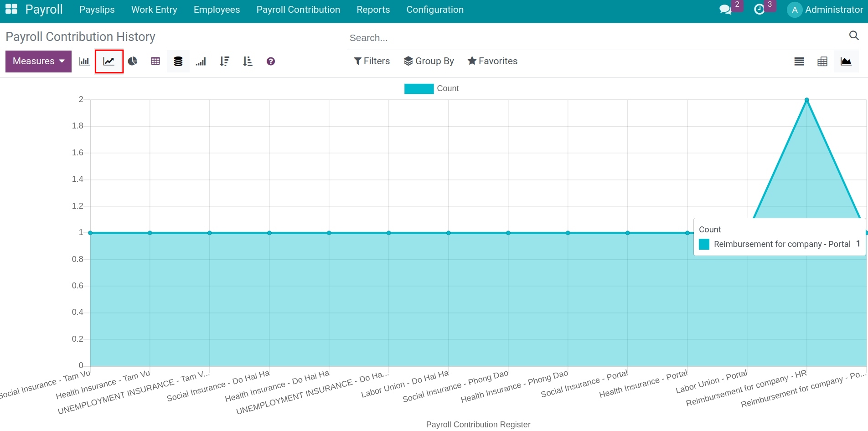Open the help icon on the toolbar
Screen dimensions: 868x431
pos(270,61)
